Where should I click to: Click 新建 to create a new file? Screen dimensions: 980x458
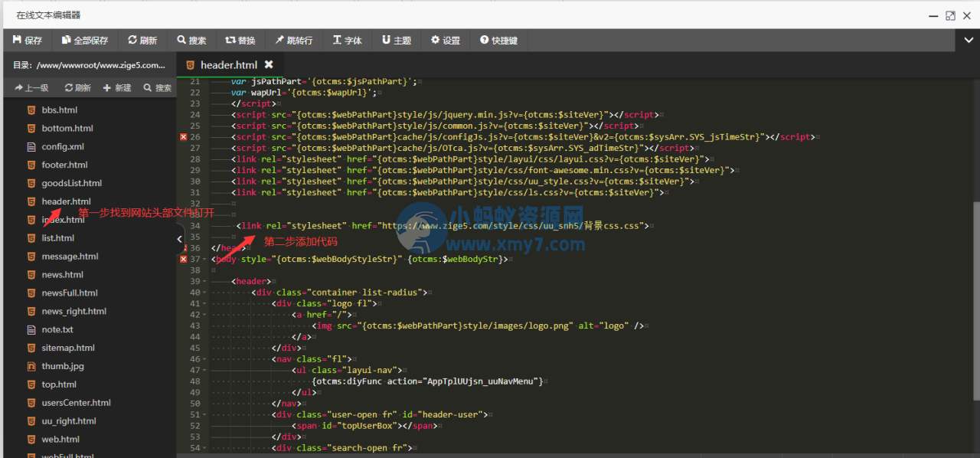(x=117, y=88)
